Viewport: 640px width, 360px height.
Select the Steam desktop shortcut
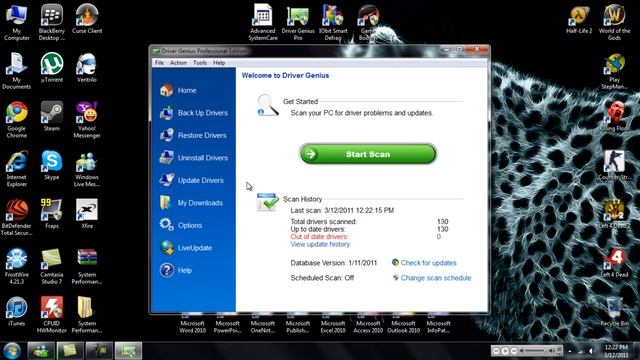click(52, 116)
